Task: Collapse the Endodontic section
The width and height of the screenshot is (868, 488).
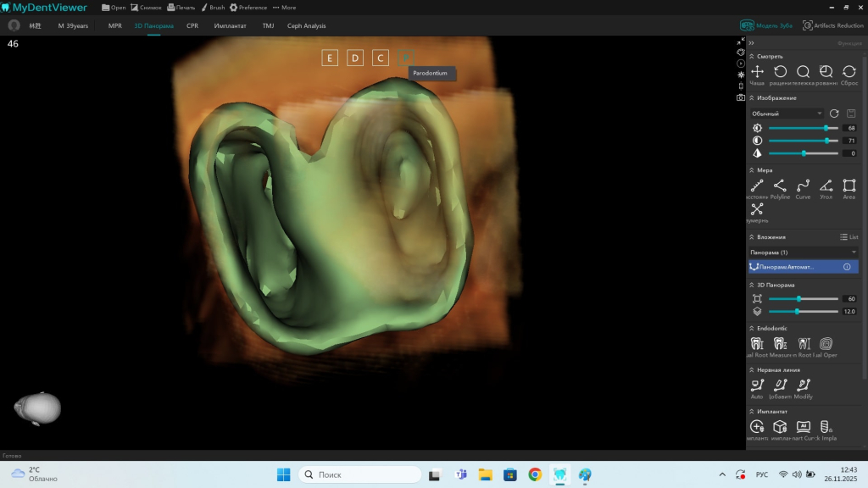Action: (x=751, y=328)
